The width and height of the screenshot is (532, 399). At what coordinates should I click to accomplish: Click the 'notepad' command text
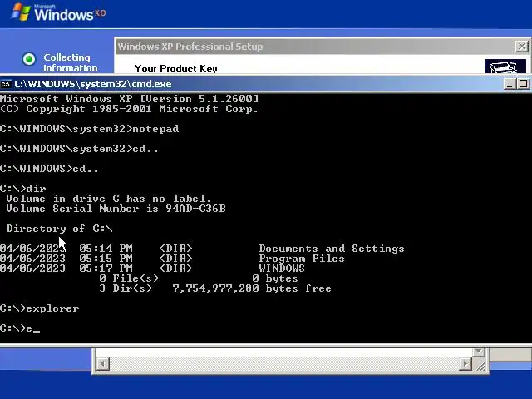point(155,129)
